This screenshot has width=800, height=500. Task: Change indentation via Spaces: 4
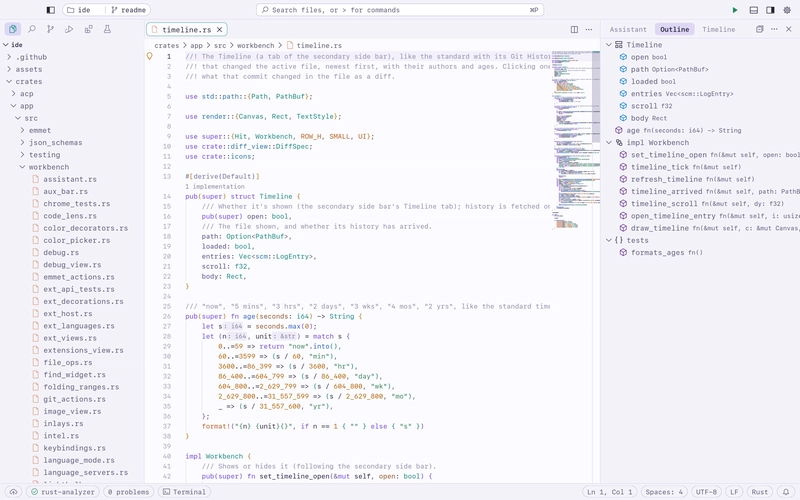[664, 492]
